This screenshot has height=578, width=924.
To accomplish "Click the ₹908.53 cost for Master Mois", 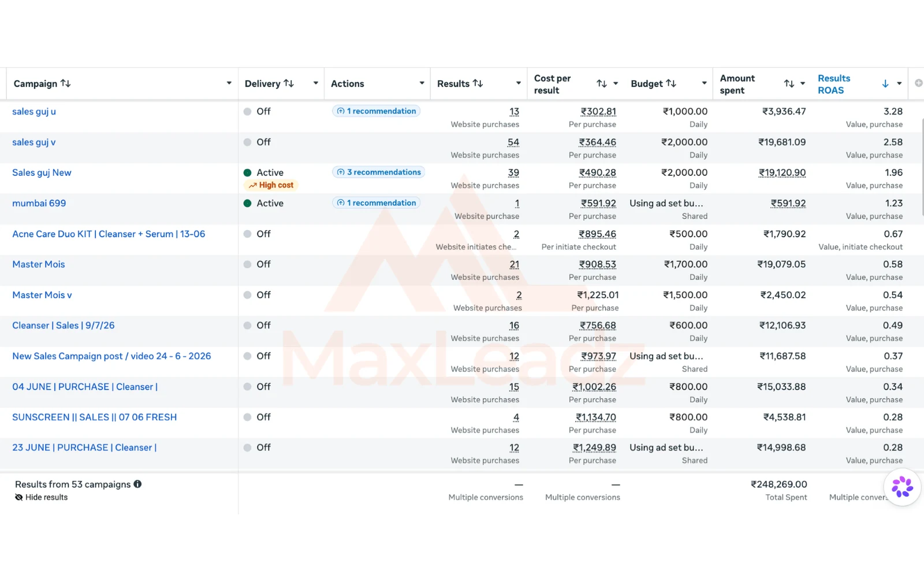I will coord(598,265).
